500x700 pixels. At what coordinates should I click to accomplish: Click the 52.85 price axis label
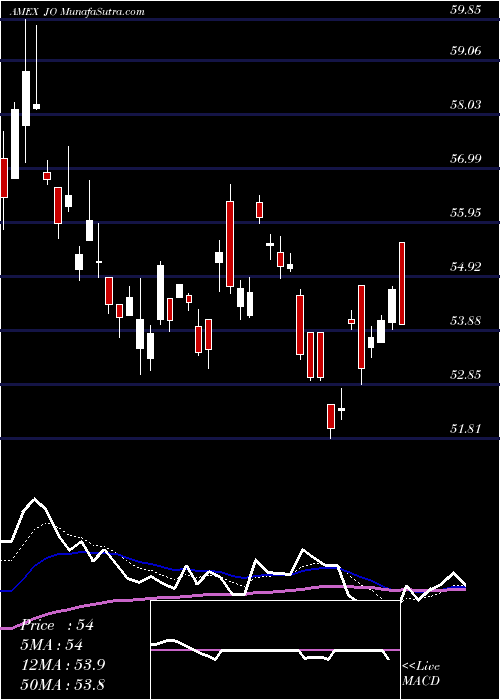point(466,375)
